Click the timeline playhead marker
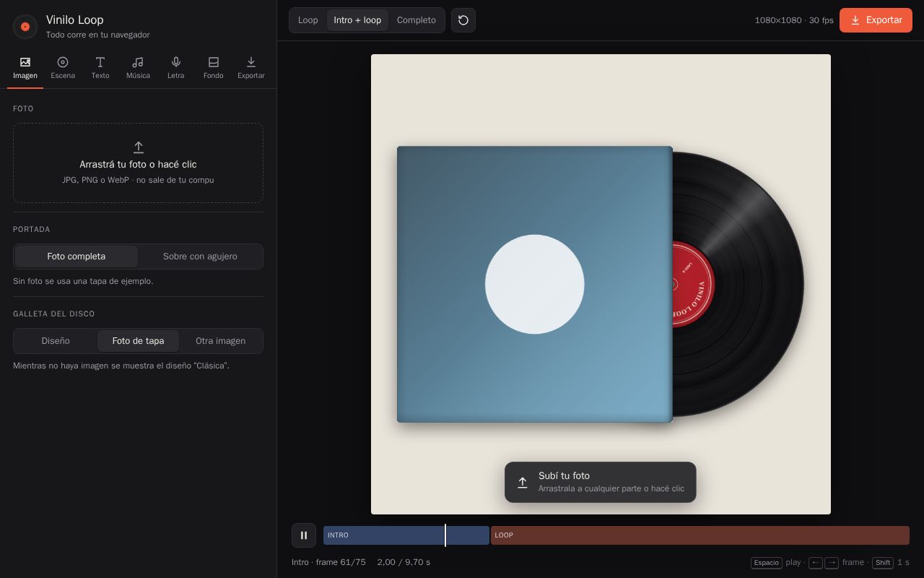This screenshot has height=578, width=924. [x=445, y=535]
